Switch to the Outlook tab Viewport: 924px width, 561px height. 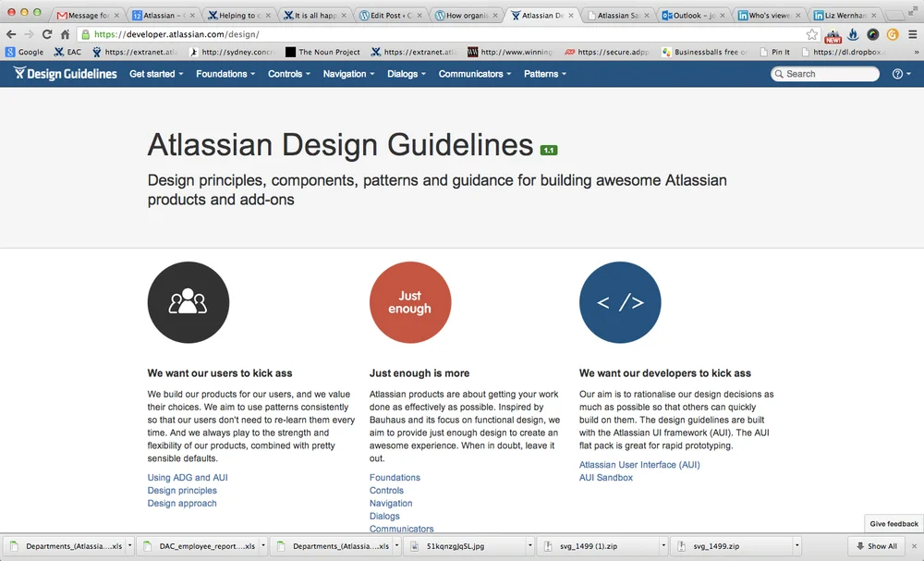(x=692, y=16)
